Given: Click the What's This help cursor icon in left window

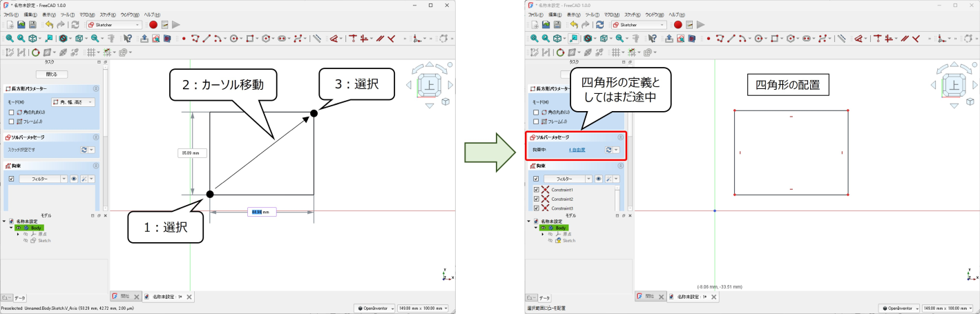Looking at the screenshot, I should click(x=127, y=39).
